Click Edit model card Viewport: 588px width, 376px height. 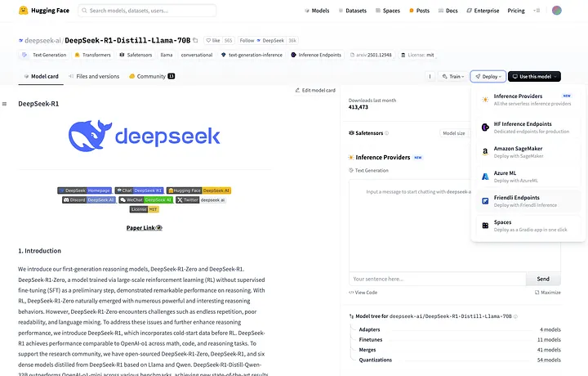[315, 91]
